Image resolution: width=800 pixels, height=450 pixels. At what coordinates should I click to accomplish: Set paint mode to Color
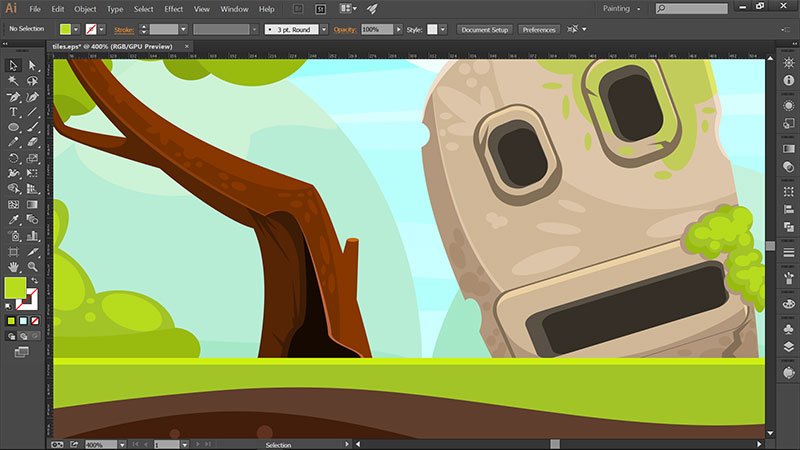[11, 321]
